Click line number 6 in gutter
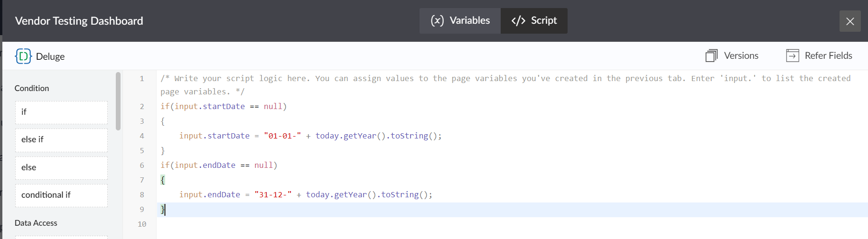 pyautogui.click(x=142, y=165)
